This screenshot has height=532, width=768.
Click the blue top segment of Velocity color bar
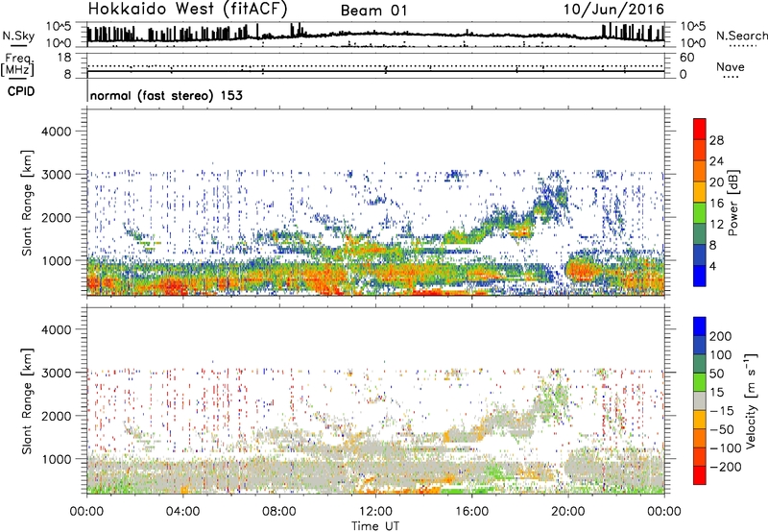click(700, 326)
